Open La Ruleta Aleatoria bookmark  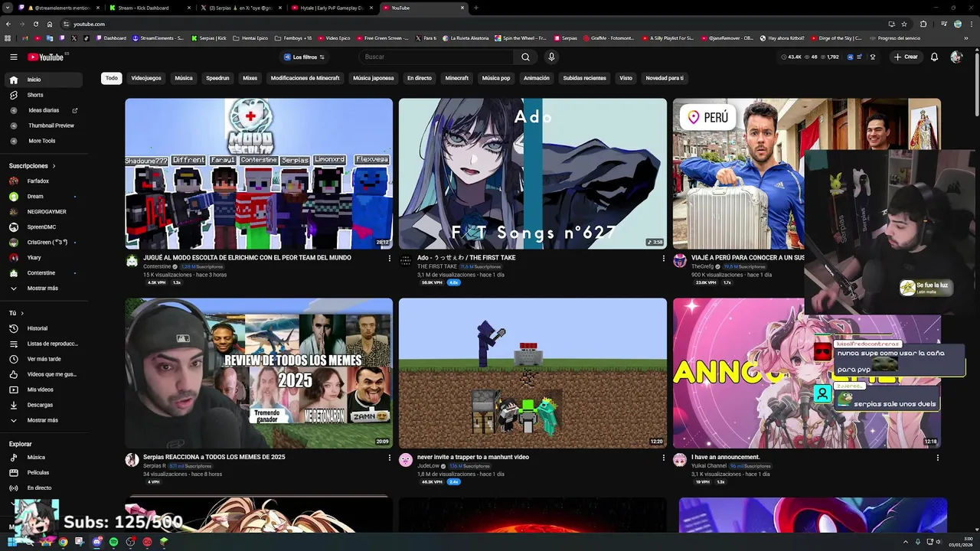pos(465,38)
